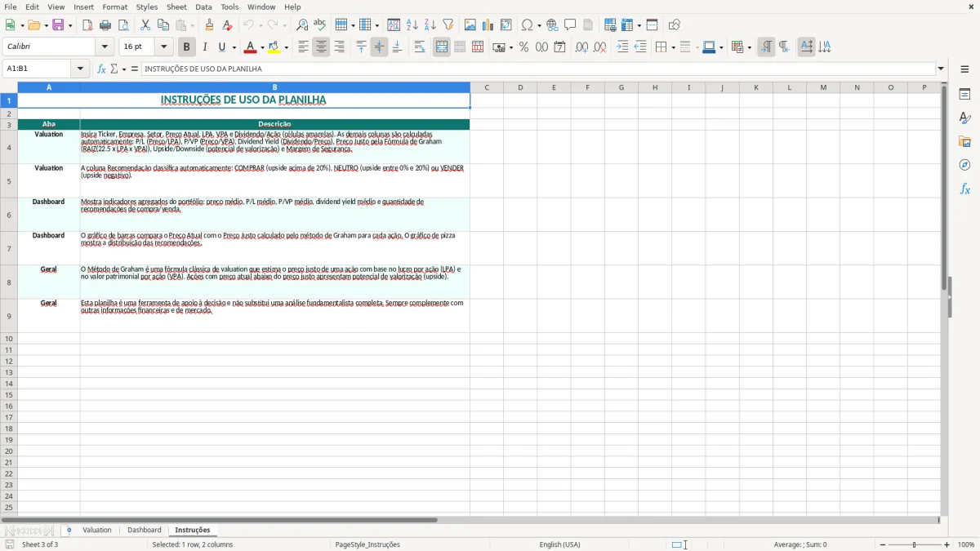This screenshot has width=980, height=551.
Task: Format as percent
Action: pos(524,47)
